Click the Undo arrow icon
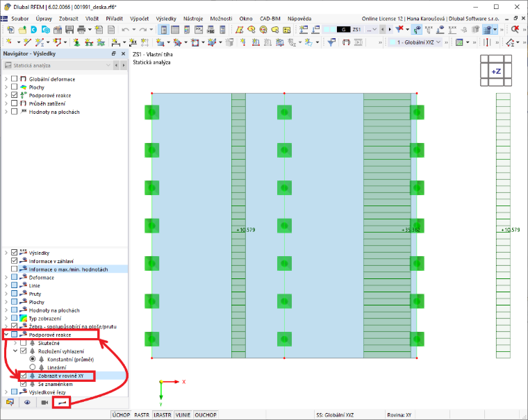The image size is (528, 420). [x=125, y=30]
